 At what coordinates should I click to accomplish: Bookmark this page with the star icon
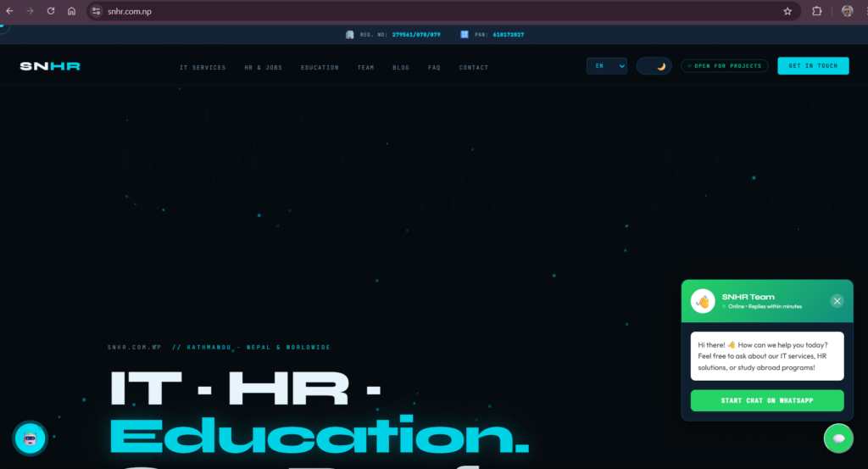point(787,11)
